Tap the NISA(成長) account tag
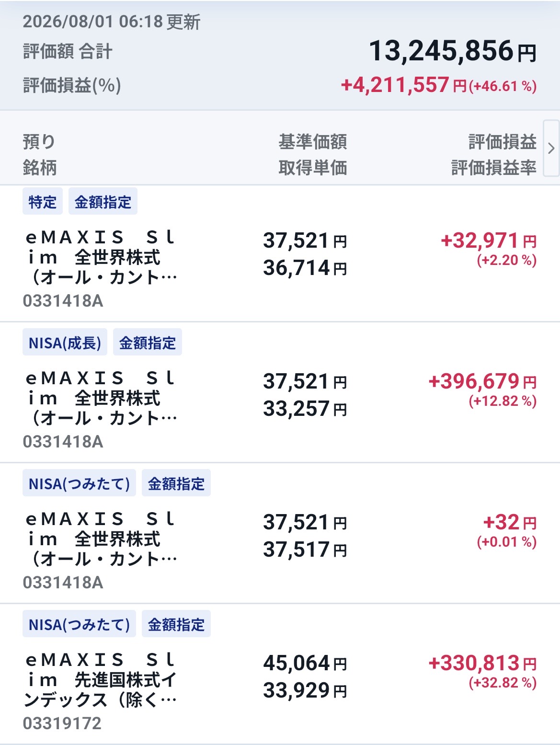Viewport: 560px width, 745px height. pyautogui.click(x=65, y=343)
